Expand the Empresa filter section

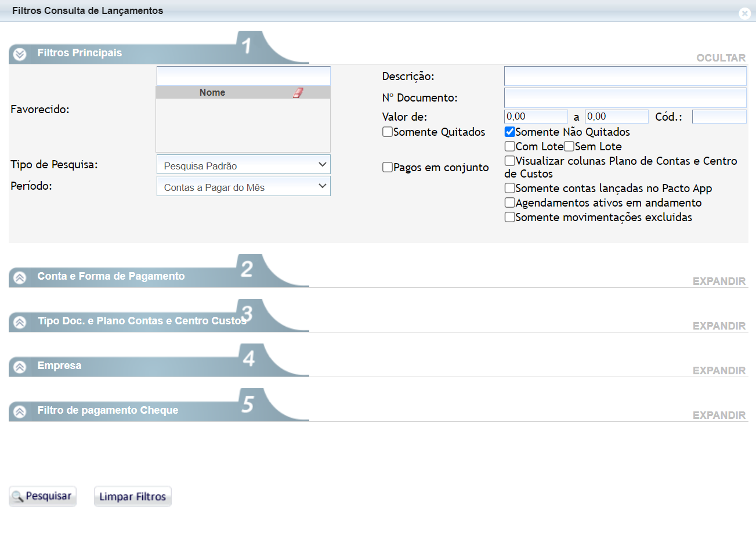[719, 371]
